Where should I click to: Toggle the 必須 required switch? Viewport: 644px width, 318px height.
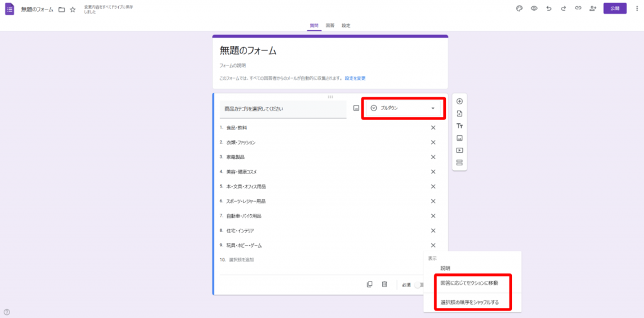pos(418,285)
